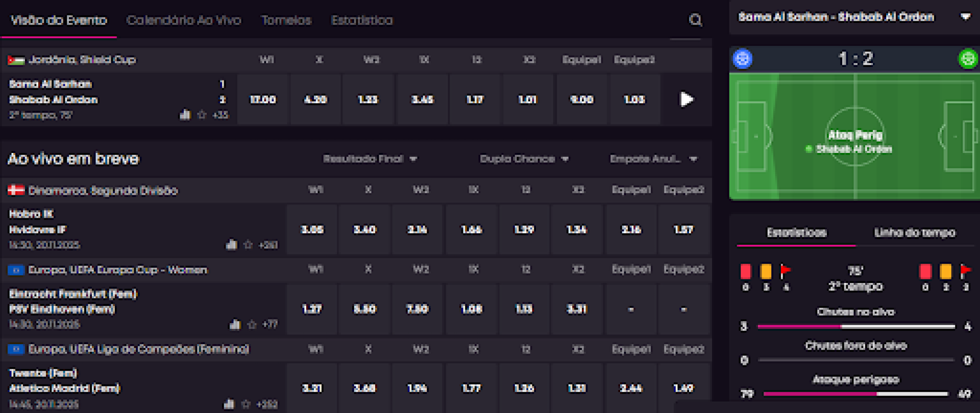This screenshot has height=413, width=980.
Task: Show +33 more markets for Sama Al Sarhan
Action: coord(220,115)
